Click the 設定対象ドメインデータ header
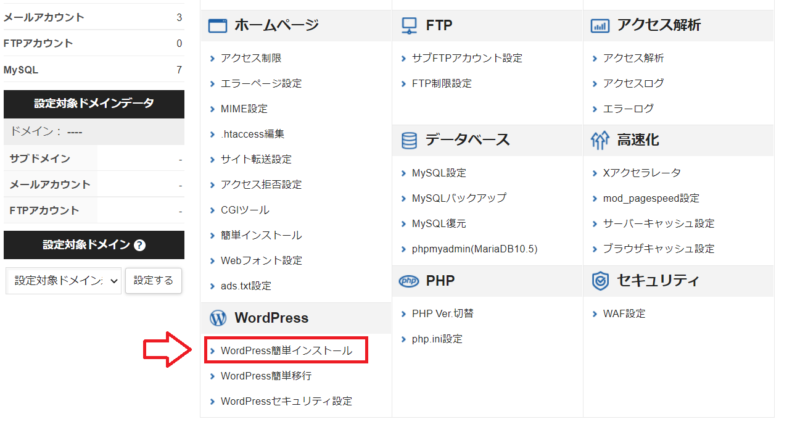800x435 pixels. point(93,104)
